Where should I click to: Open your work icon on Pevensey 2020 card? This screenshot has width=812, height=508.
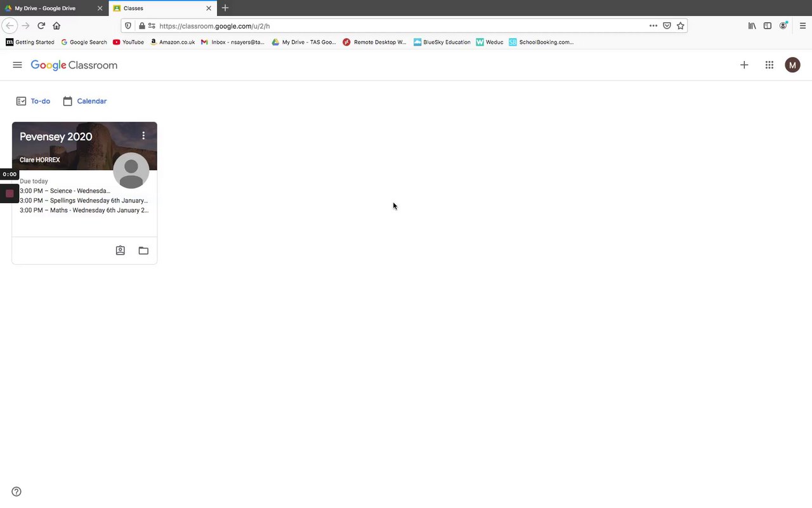(120, 250)
